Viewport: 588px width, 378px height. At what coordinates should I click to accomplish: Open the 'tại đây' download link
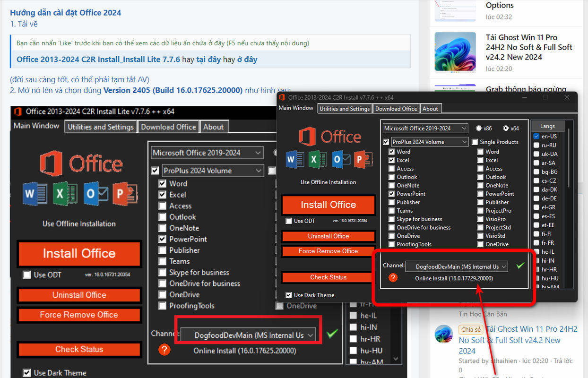(x=208, y=60)
